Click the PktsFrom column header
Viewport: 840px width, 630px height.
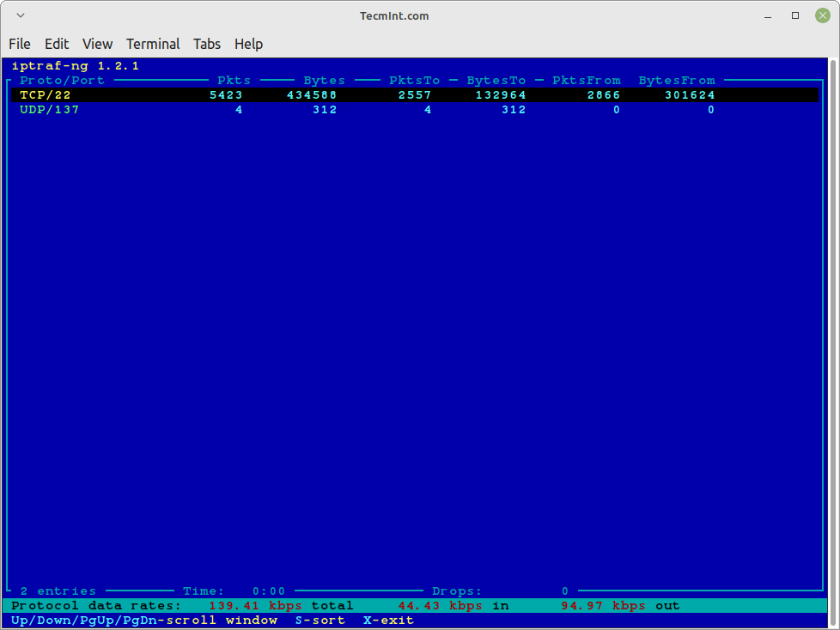point(586,81)
